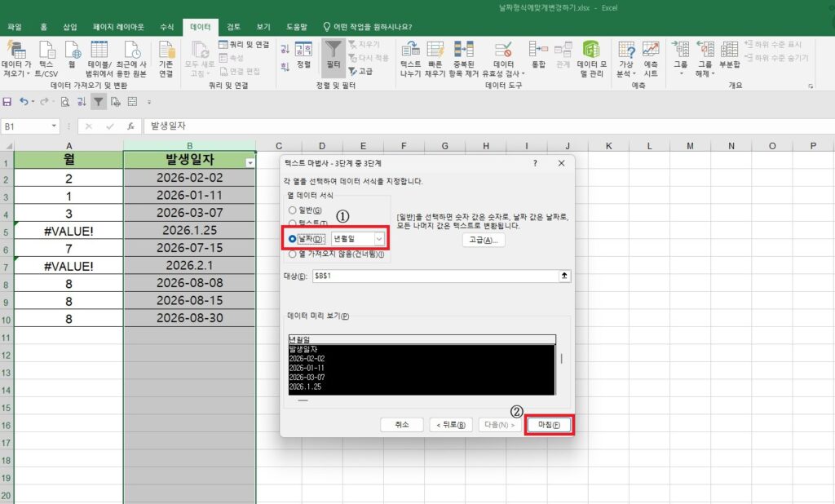Click 빠른 채우기 (Flash Fill)
Viewport: 835px width, 504px height.
coord(435,59)
